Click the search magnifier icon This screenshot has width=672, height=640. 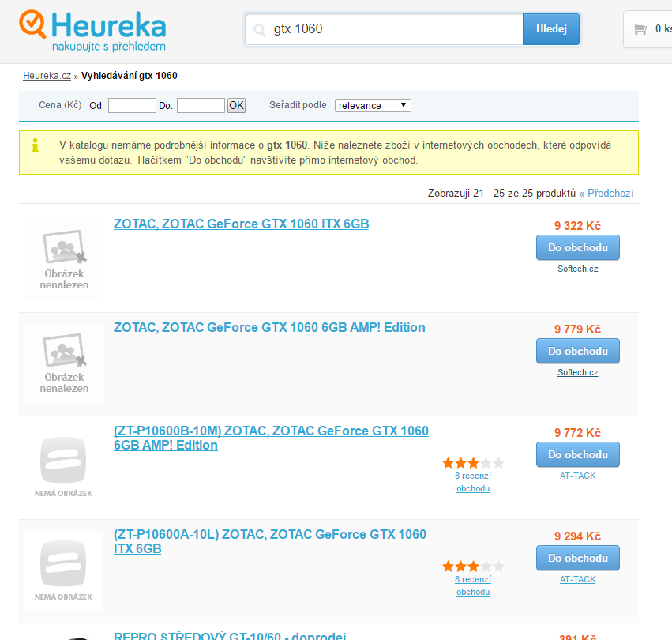click(259, 30)
